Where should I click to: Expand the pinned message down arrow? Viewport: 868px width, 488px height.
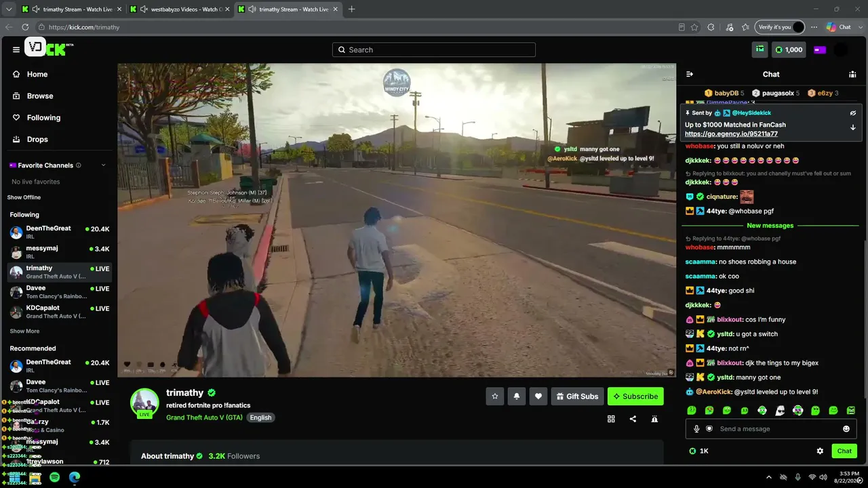853,127
